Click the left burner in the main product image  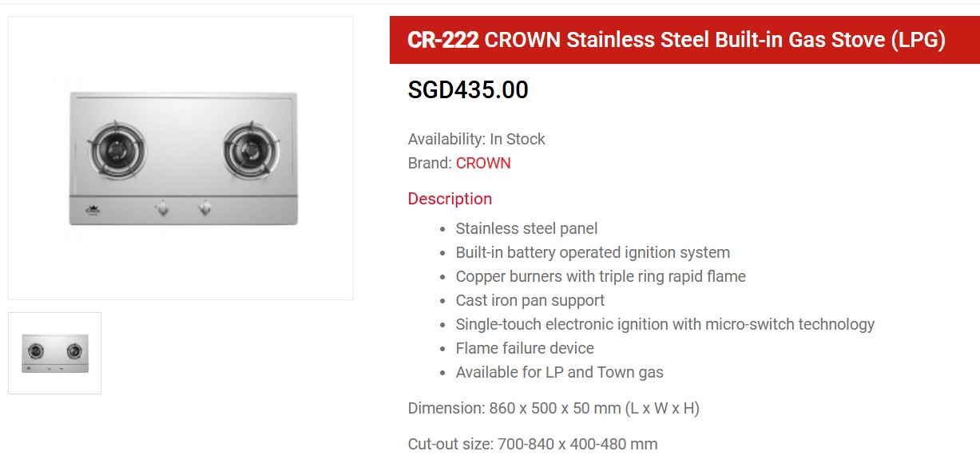(117, 149)
